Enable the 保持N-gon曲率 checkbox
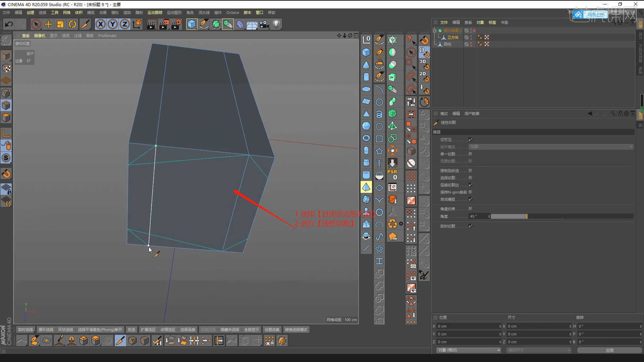Screen dimensions: 644x362 click(x=470, y=192)
